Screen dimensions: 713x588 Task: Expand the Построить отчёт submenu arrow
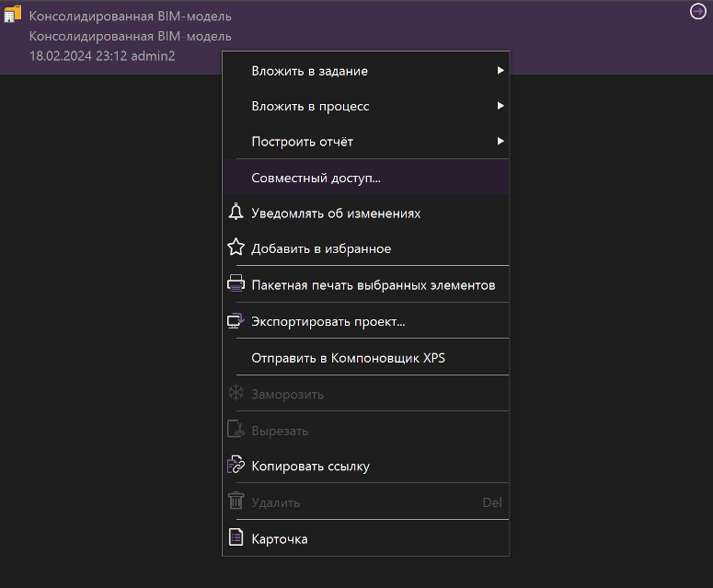[x=500, y=142]
